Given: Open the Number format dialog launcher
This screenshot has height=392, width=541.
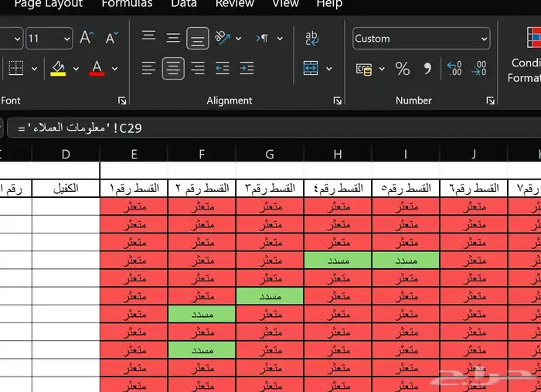Looking at the screenshot, I should point(490,101).
